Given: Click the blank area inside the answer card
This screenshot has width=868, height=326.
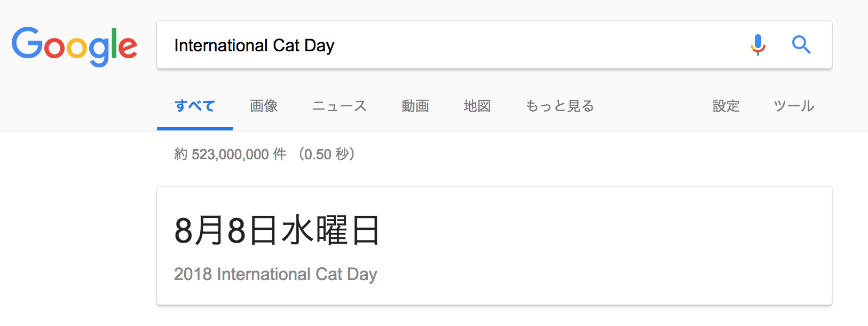Looking at the screenshot, I should tap(603, 246).
